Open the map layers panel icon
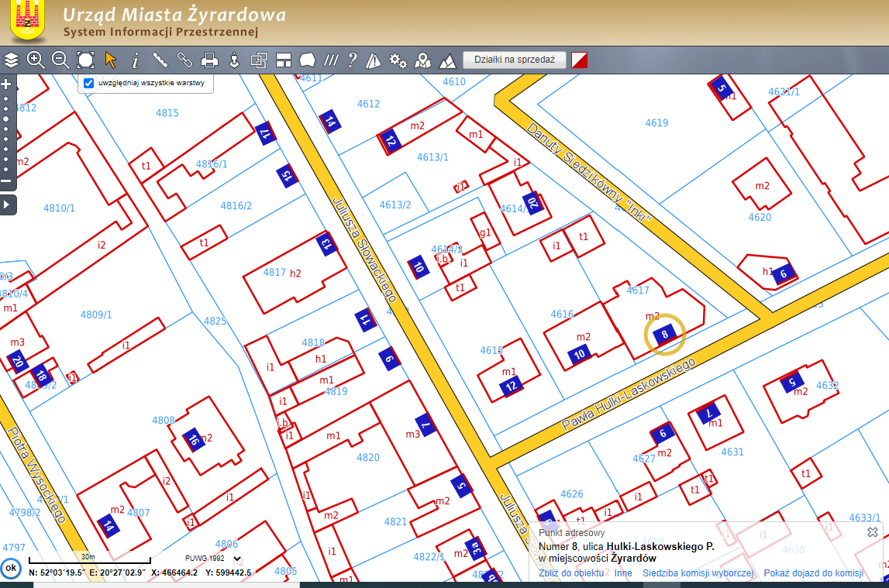The height and width of the screenshot is (588, 889). (11, 60)
